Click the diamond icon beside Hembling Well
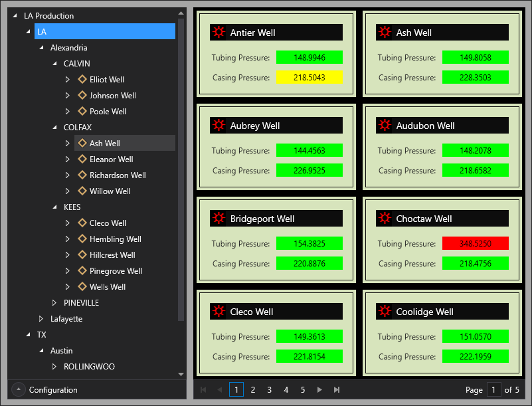This screenshot has height=406, width=532. (x=82, y=239)
